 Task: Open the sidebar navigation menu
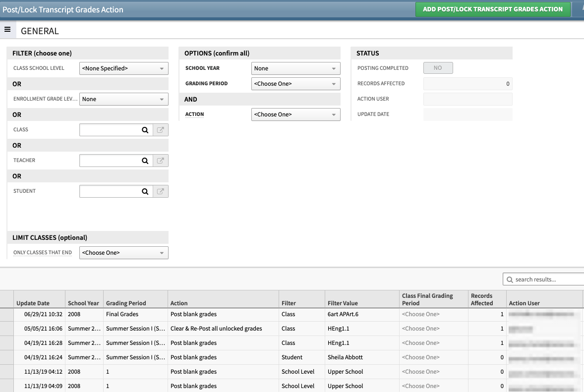pyautogui.click(x=7, y=29)
